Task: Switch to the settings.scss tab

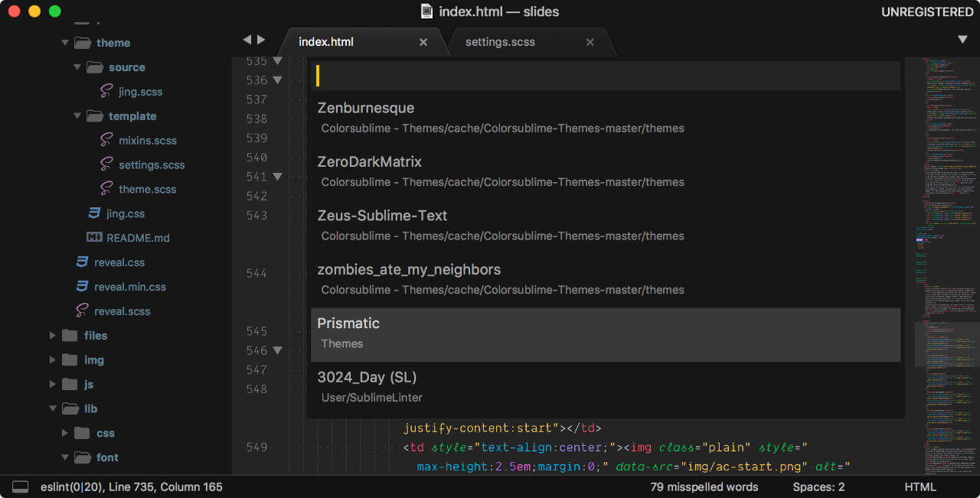Action: pos(500,41)
